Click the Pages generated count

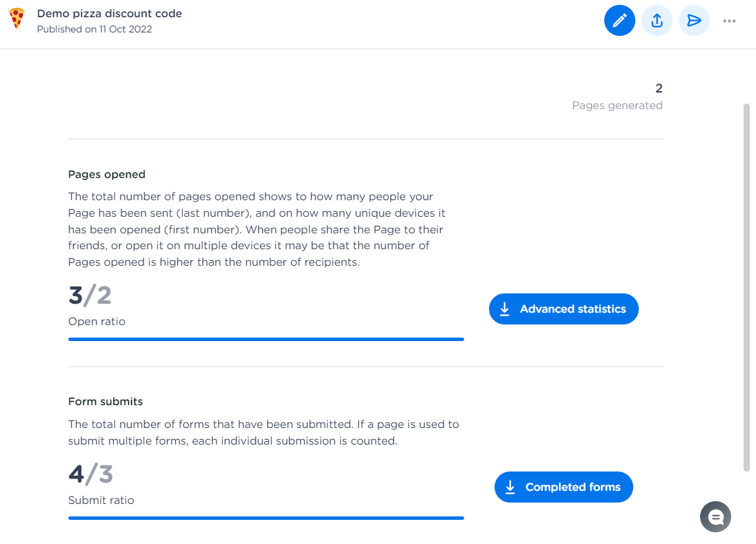658,88
